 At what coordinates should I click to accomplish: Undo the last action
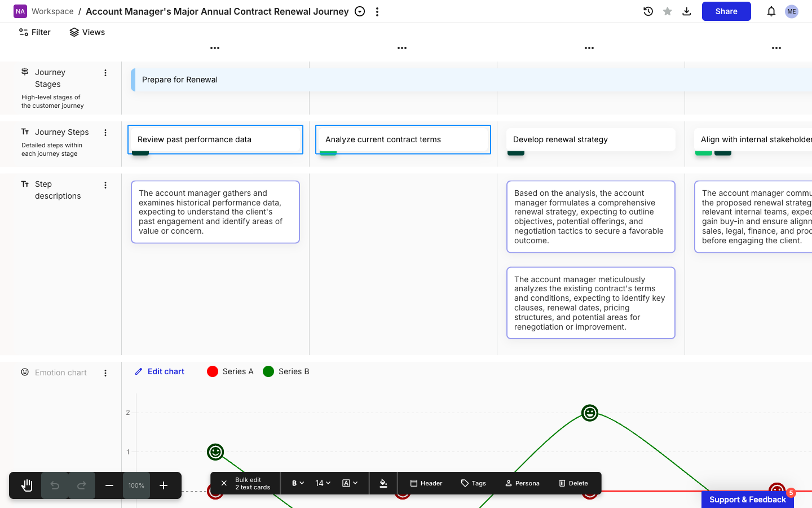pyautogui.click(x=55, y=485)
